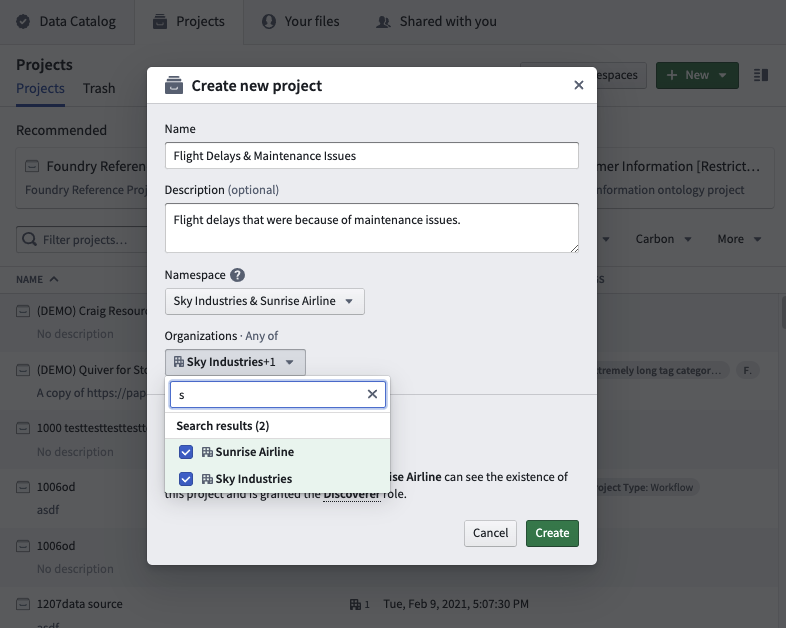Open the Namespace dropdown

[264, 301]
